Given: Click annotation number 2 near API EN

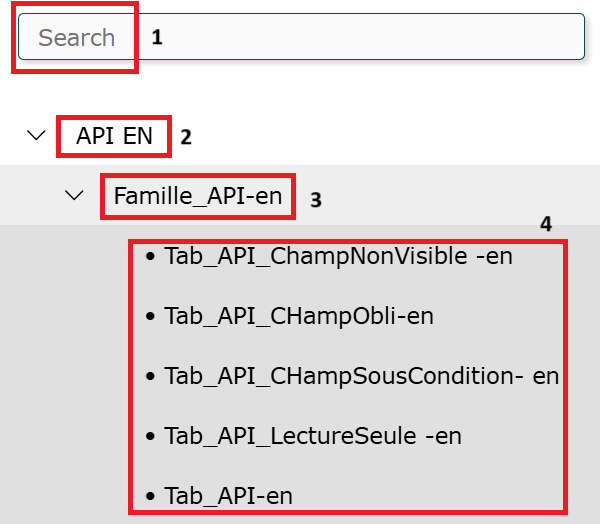Looking at the screenshot, I should click(x=186, y=137).
